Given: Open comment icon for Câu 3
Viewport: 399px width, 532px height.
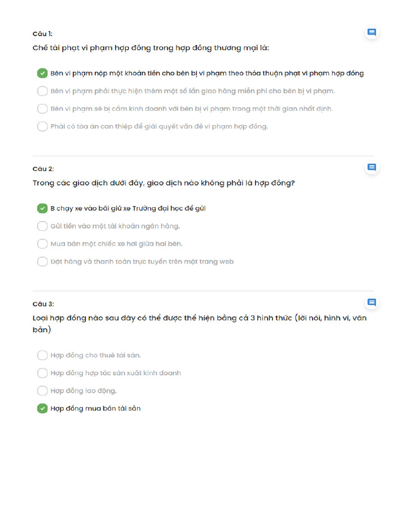Looking at the screenshot, I should click(371, 302).
